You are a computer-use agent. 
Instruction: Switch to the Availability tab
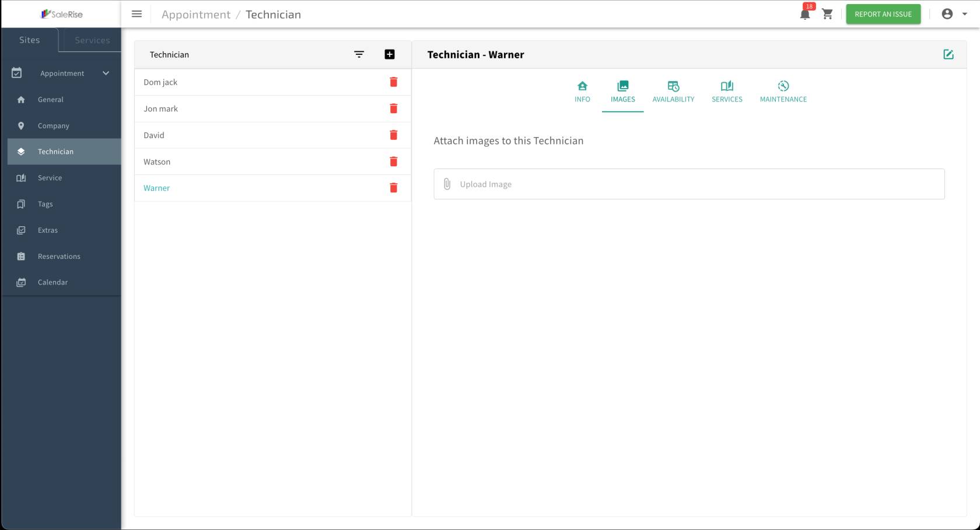pyautogui.click(x=673, y=92)
